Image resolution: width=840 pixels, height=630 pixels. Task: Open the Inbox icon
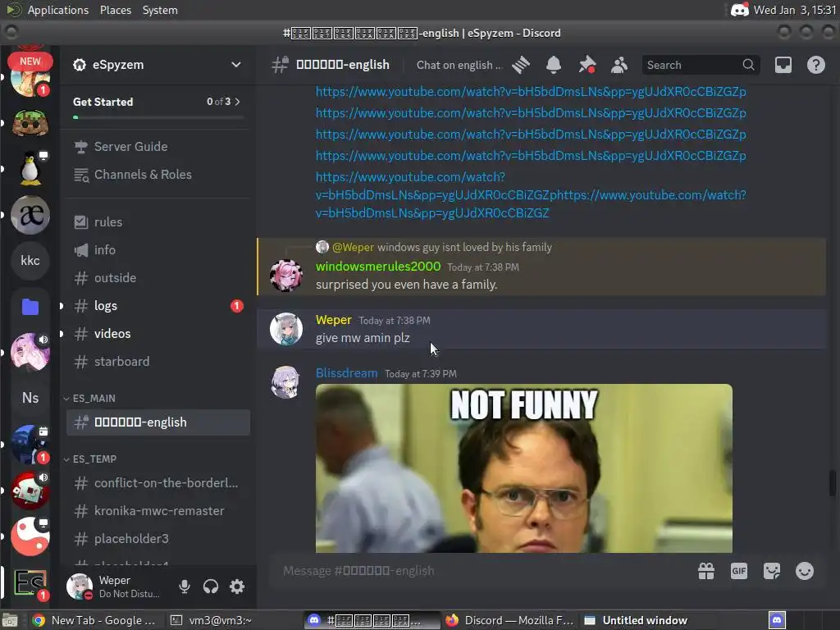pyautogui.click(x=783, y=65)
